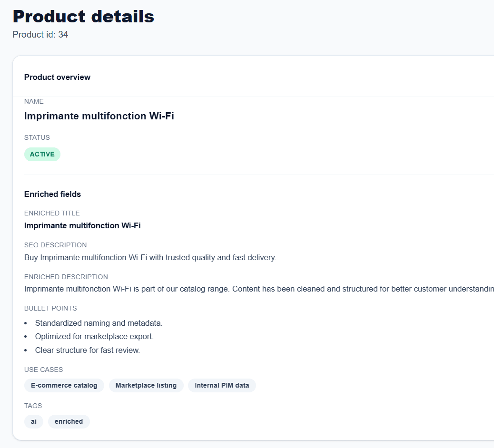Image resolution: width=494 pixels, height=448 pixels.
Task: Select the Internal PIM data use case chip
Action: point(222,385)
